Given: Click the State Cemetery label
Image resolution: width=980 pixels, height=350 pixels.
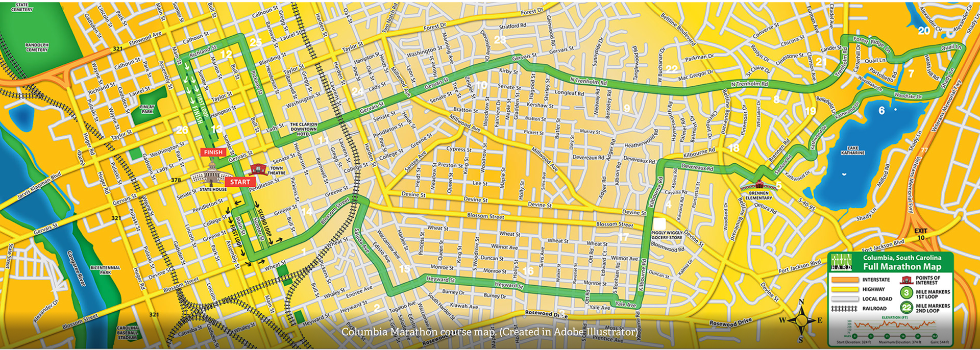Looking at the screenshot, I should (21, 7).
